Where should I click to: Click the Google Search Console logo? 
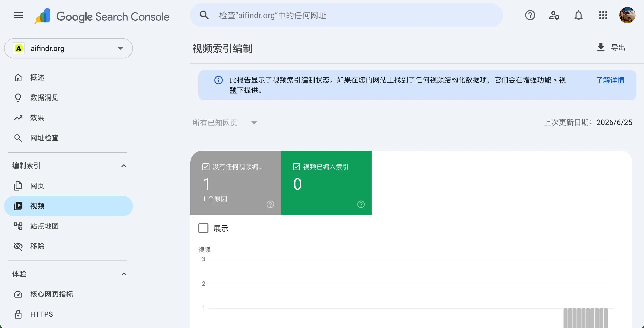tap(102, 16)
